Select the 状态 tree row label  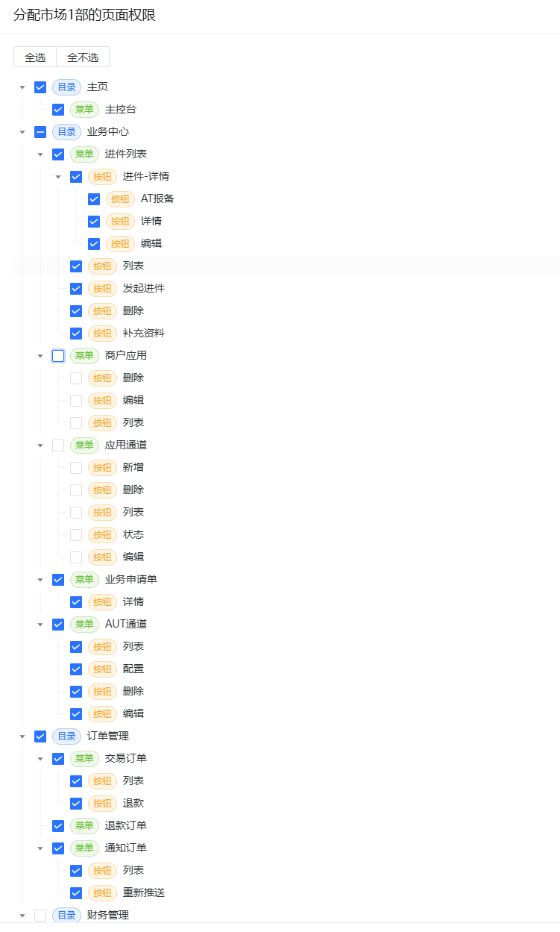133,535
